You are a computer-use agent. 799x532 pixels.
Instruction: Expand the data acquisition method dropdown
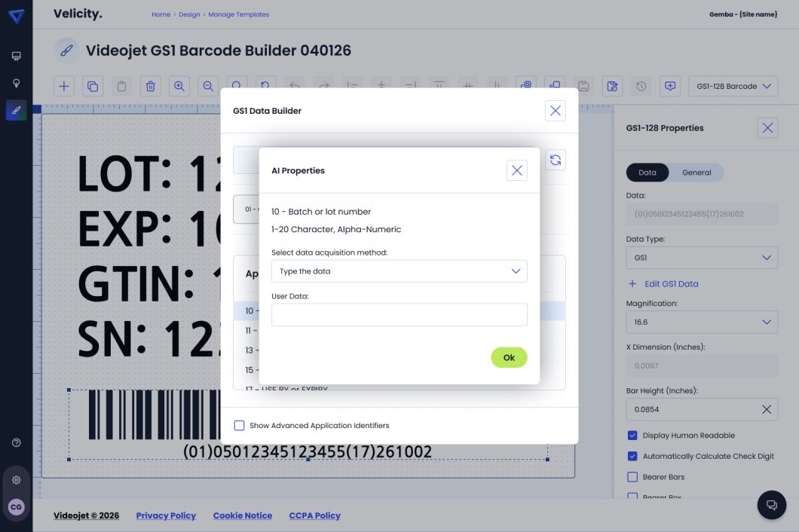399,271
